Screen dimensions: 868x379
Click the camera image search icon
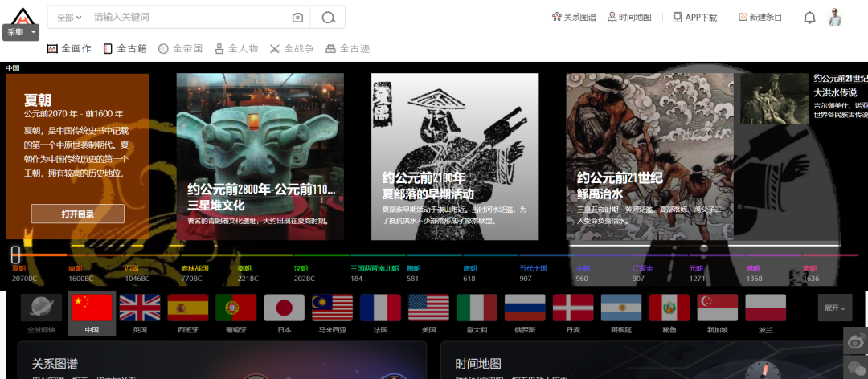point(297,18)
